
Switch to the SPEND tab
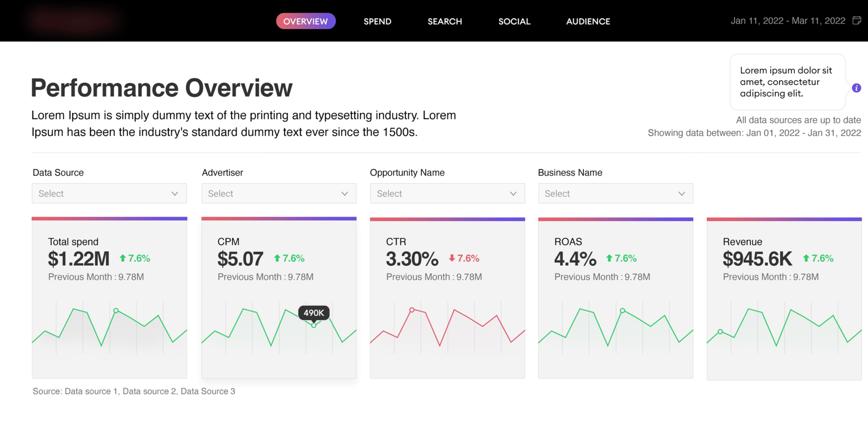click(x=377, y=21)
